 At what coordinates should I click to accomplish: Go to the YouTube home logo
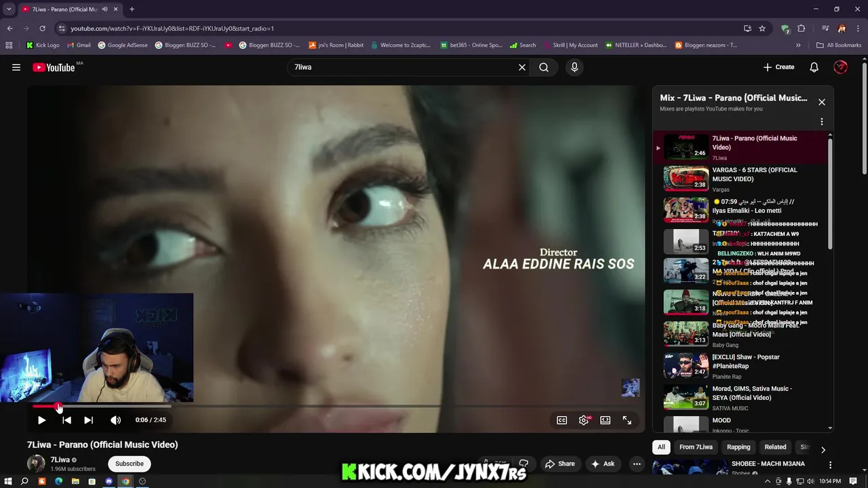[x=54, y=67]
